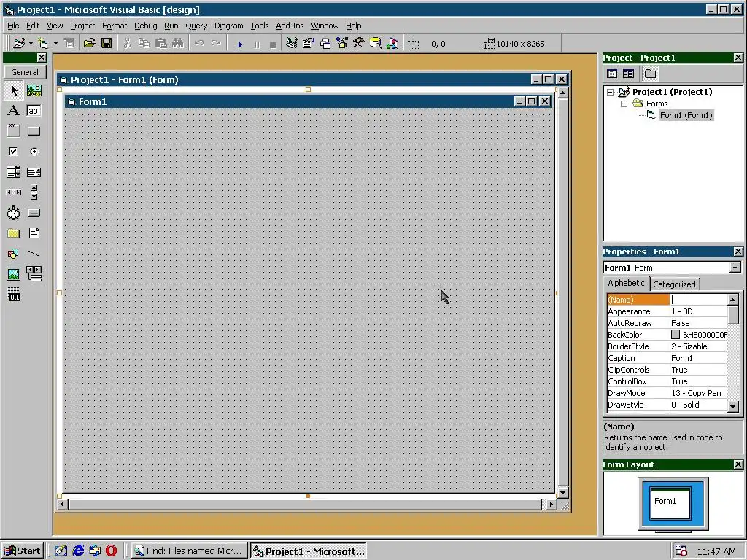747x560 pixels.
Task: Select the Image control tool
Action: 13,274
